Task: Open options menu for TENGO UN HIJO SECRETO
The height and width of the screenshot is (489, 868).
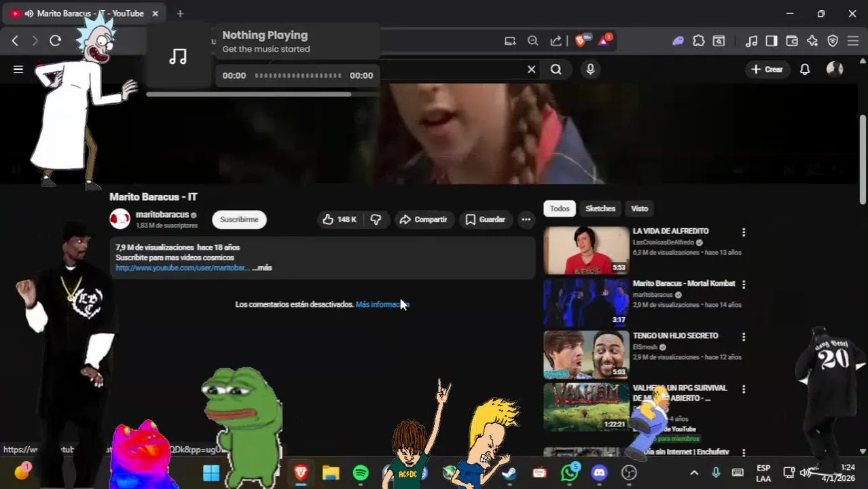Action: (744, 337)
